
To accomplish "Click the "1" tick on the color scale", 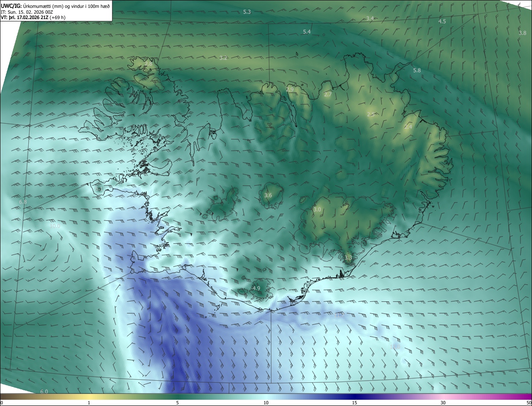I will click(89, 403).
